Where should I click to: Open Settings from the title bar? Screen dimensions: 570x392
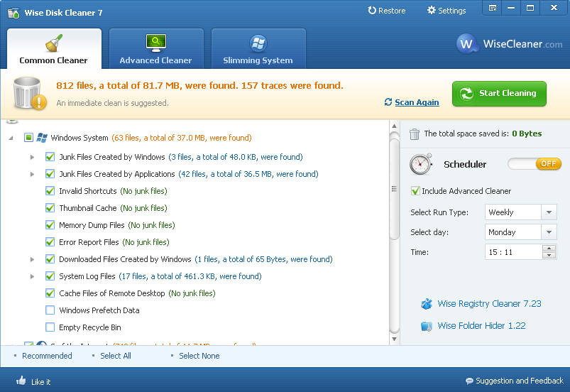tap(446, 11)
